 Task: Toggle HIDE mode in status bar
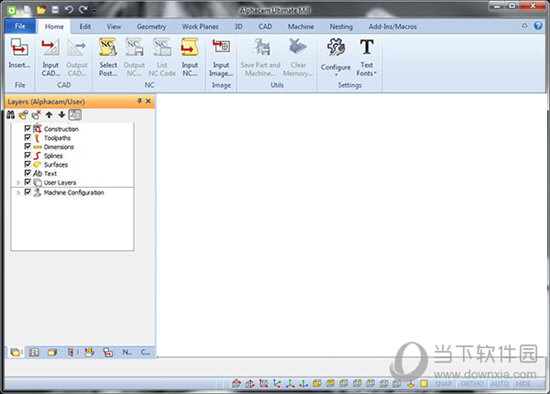point(523,384)
